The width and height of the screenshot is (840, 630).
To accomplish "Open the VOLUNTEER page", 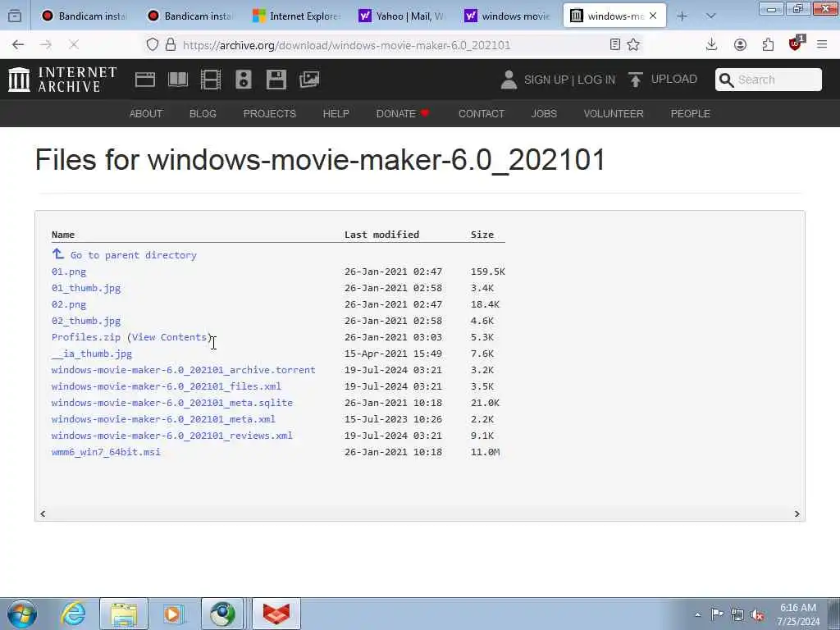I will coord(614,113).
